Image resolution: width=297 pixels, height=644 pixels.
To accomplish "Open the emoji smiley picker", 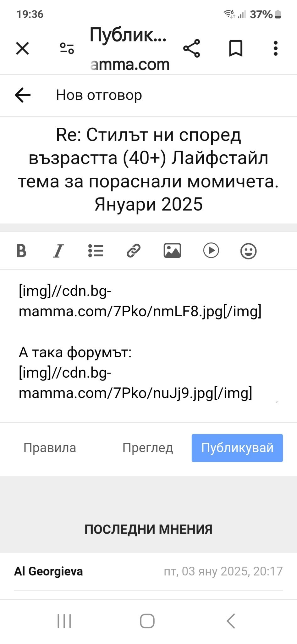I will coord(248,251).
